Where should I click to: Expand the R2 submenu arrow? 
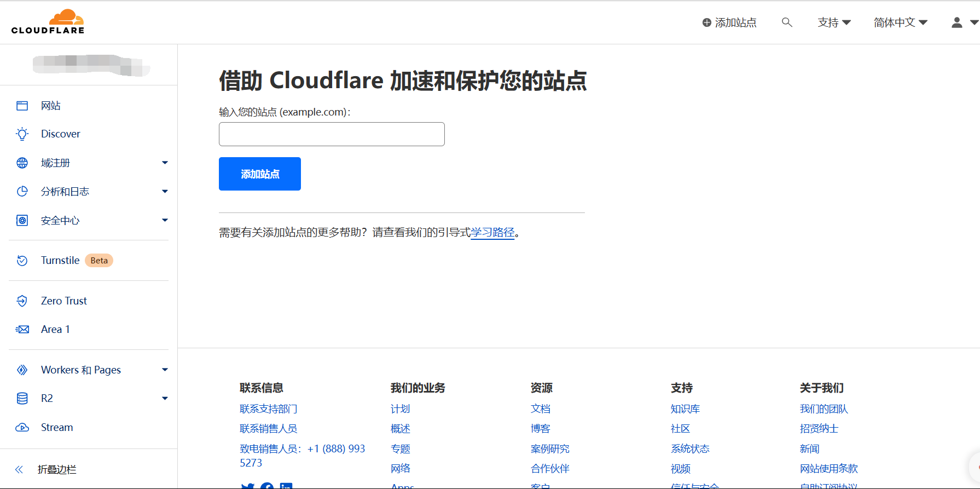pyautogui.click(x=165, y=398)
